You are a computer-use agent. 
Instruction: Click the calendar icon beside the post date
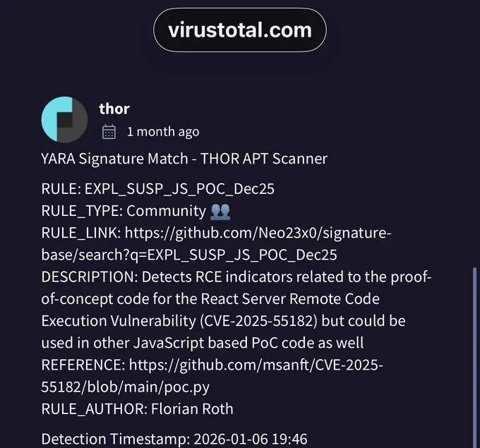tap(109, 132)
